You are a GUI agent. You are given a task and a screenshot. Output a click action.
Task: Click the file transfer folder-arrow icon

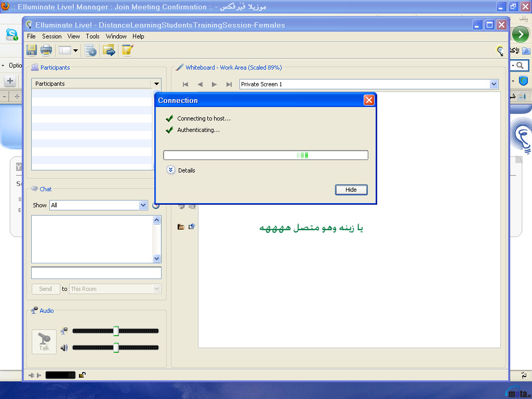click(x=109, y=50)
